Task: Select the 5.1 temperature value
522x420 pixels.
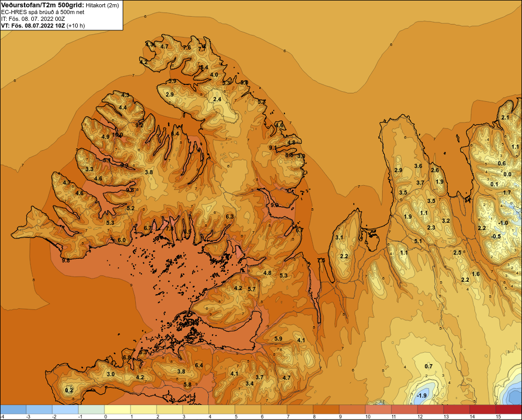Action: click(x=418, y=241)
